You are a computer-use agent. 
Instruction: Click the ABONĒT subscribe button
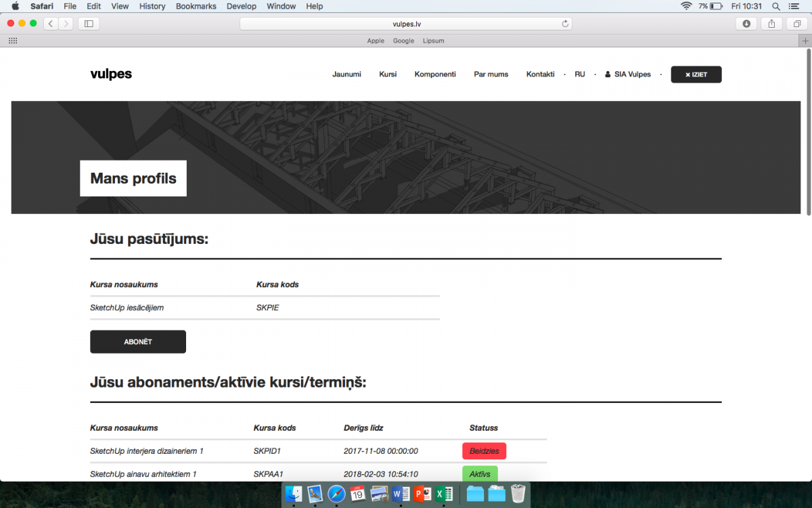coord(138,342)
